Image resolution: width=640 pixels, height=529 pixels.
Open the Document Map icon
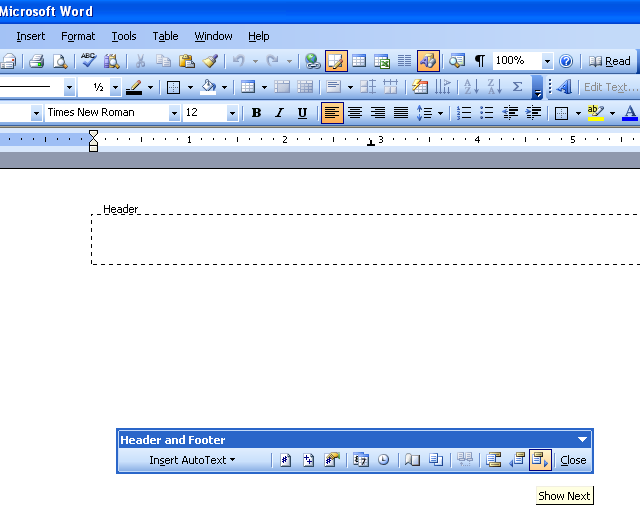tap(457, 61)
